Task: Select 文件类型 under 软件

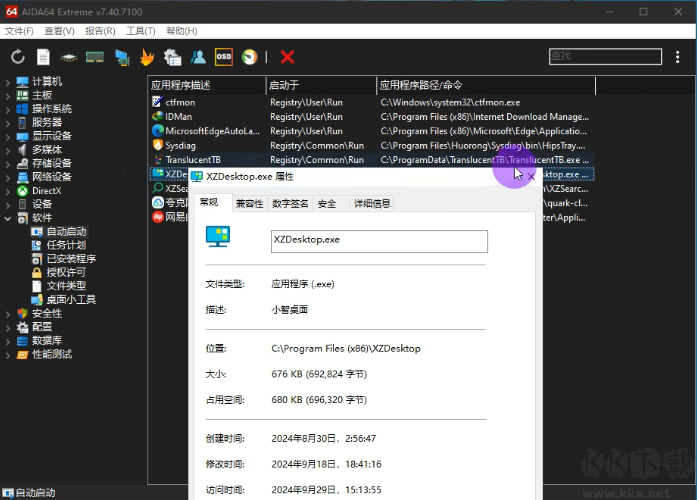Action: pyautogui.click(x=66, y=286)
